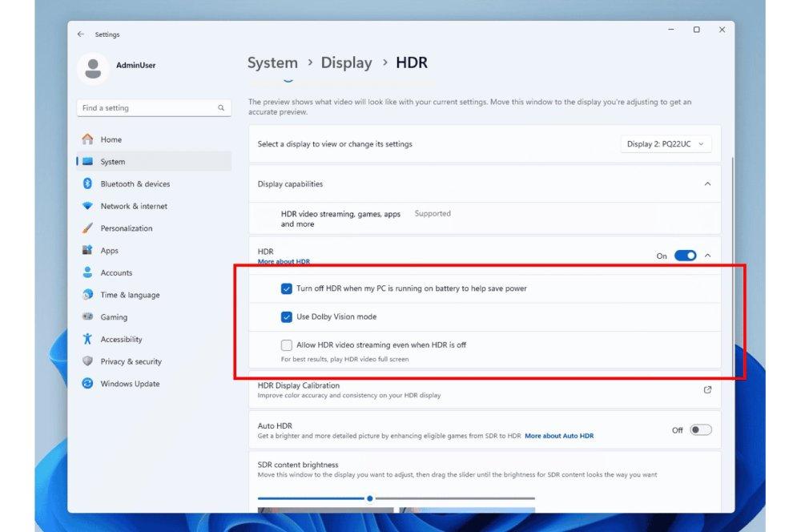The height and width of the screenshot is (532, 801).
Task: Click the back arrow icon in Settings
Action: (x=81, y=34)
